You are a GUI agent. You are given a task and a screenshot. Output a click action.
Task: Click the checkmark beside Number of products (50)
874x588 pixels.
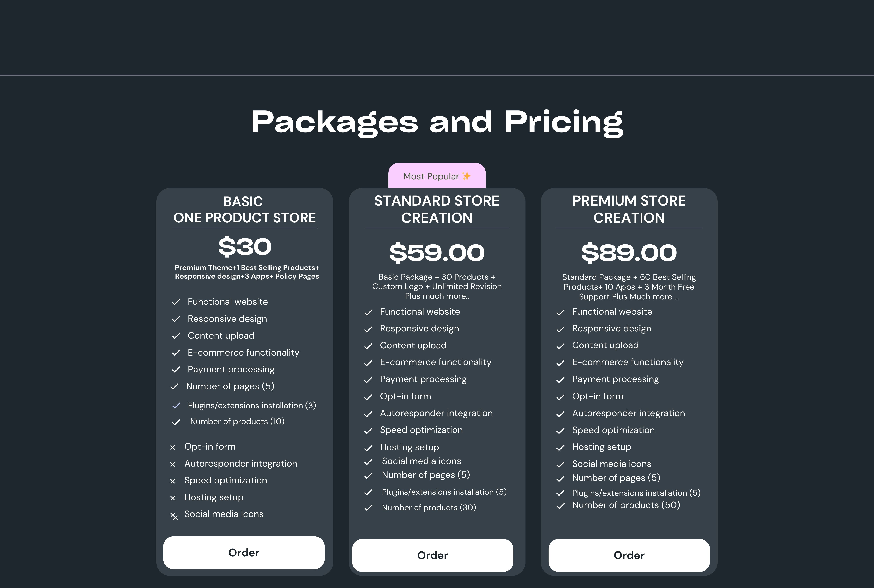coord(560,505)
